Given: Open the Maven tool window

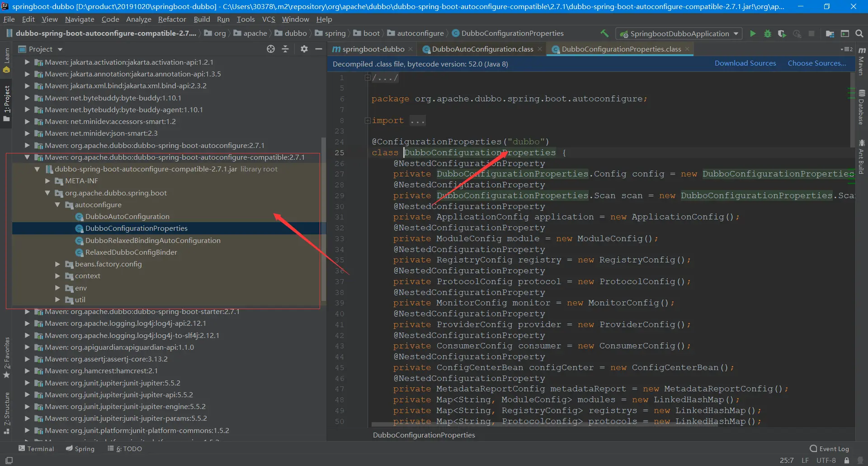Looking at the screenshot, I should [862, 61].
